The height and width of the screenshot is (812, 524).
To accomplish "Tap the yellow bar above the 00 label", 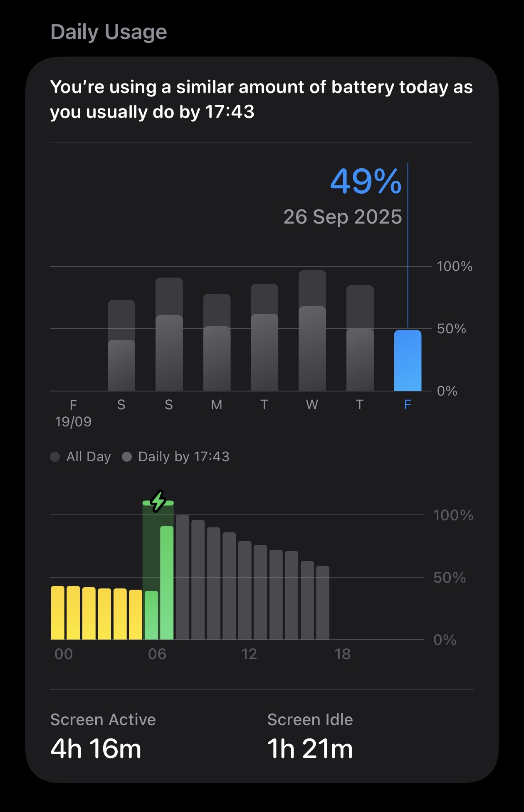I will pyautogui.click(x=58, y=613).
